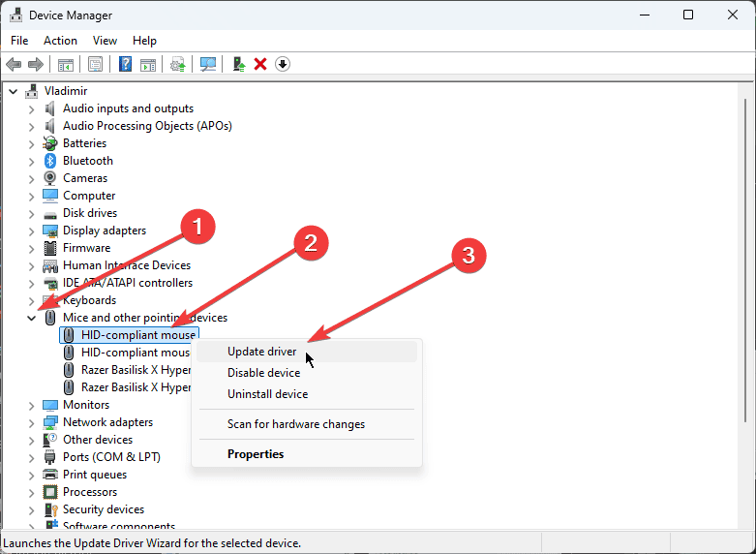Open Properties from the context menu
This screenshot has width=756, height=554.
(307, 454)
